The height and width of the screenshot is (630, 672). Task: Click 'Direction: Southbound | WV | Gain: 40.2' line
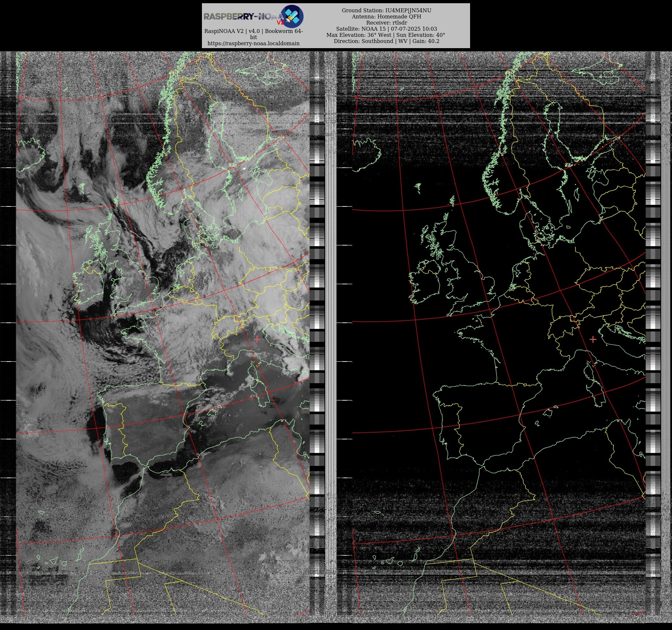386,41
